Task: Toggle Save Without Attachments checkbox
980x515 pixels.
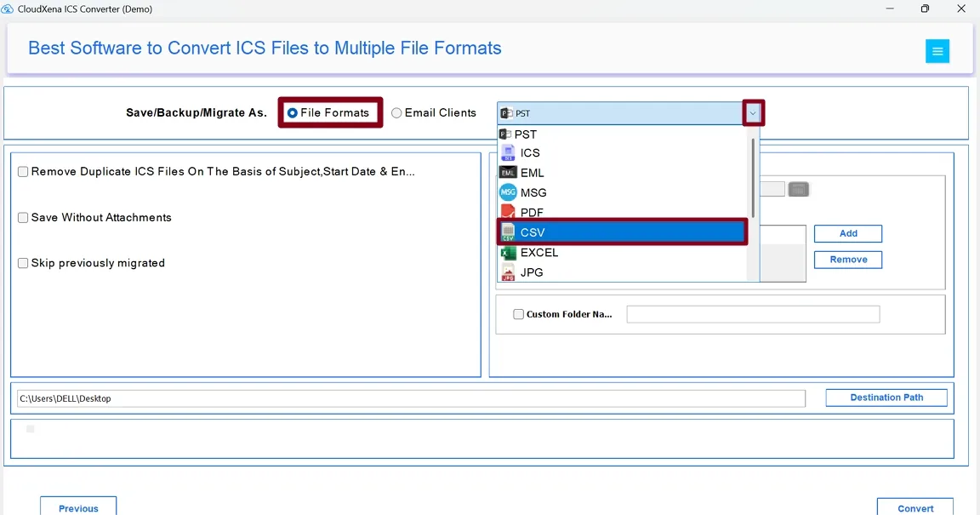Action: (x=23, y=218)
